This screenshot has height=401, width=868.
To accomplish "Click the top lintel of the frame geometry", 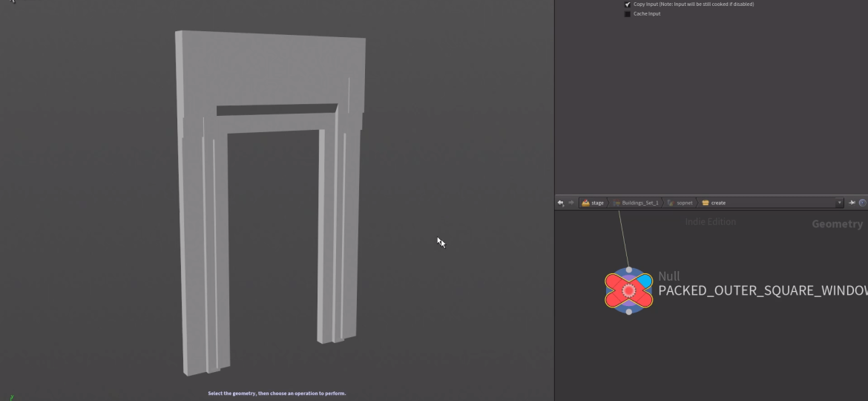I will pyautogui.click(x=271, y=71).
